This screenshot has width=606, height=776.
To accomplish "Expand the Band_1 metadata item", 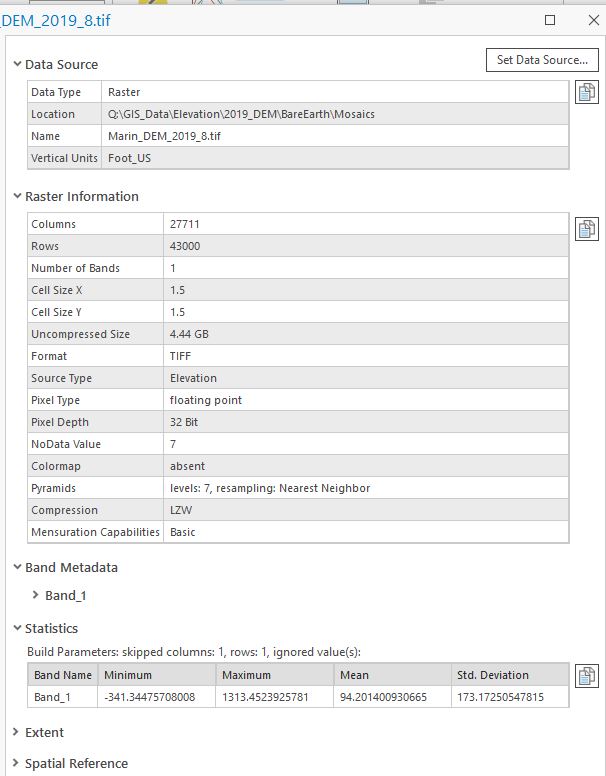I will (36, 596).
